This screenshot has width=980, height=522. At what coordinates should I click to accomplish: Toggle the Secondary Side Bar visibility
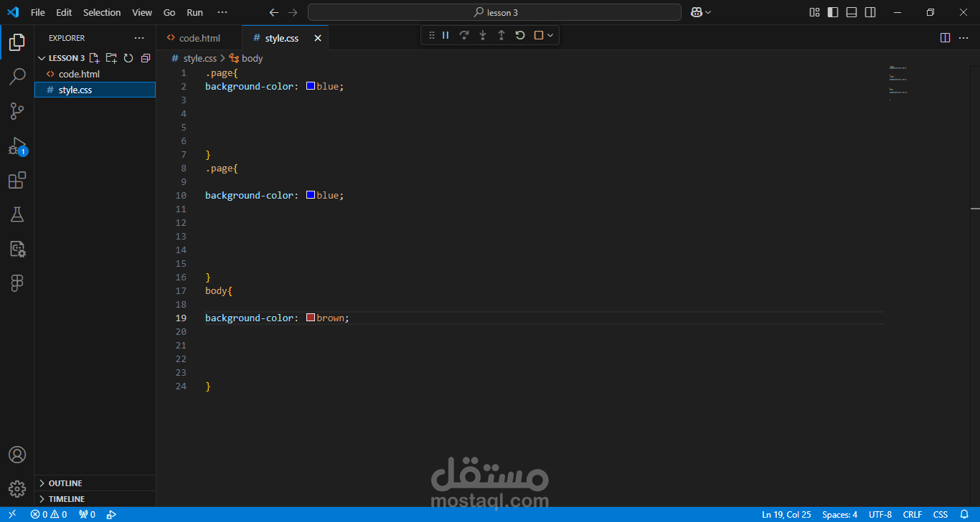[x=870, y=12]
